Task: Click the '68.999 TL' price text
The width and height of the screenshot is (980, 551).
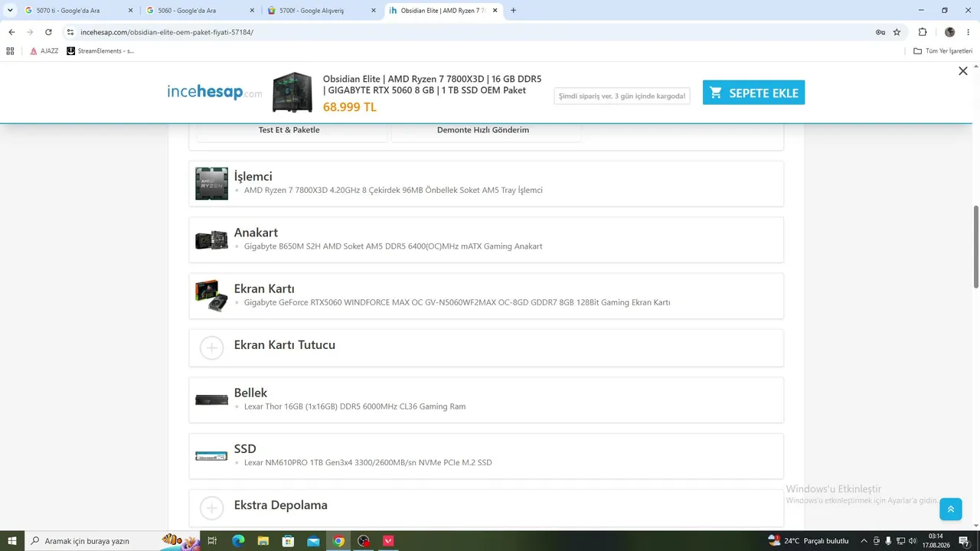Action: tap(350, 107)
